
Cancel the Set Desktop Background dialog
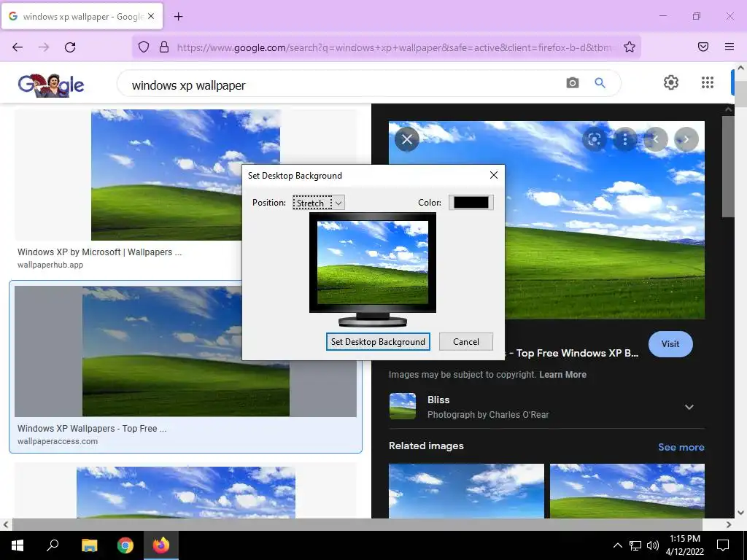point(466,341)
